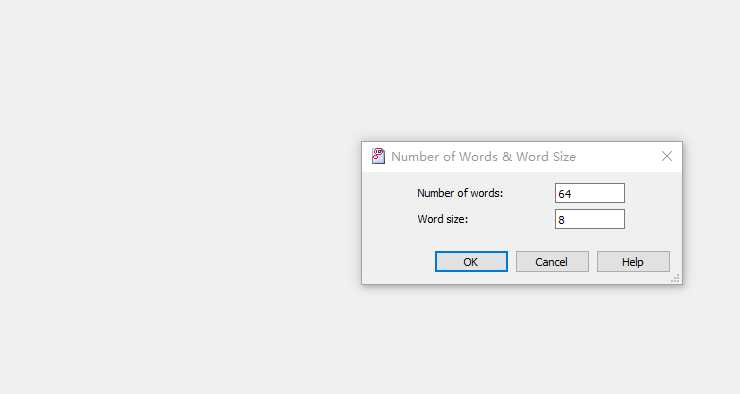Click the "Number of words:" label
This screenshot has height=394, width=740.
tap(460, 193)
